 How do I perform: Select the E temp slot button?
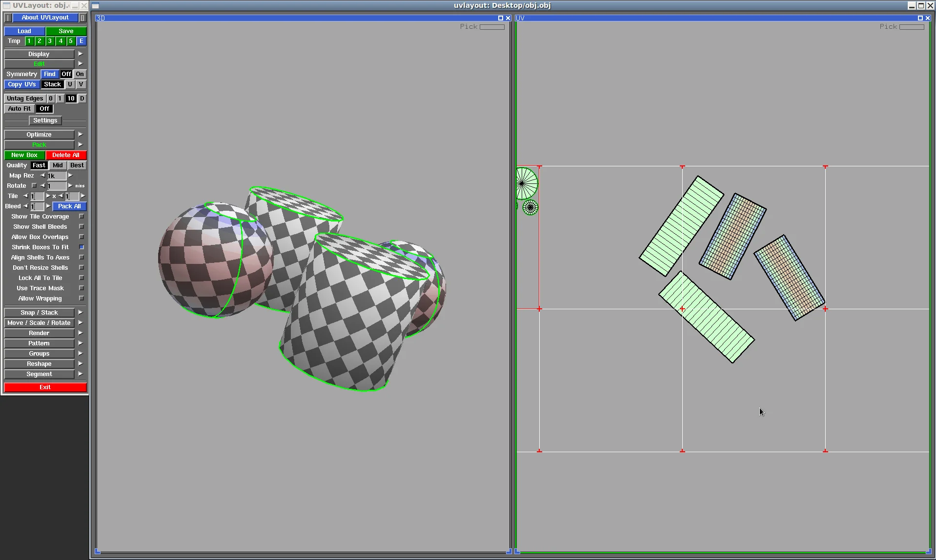tap(81, 41)
